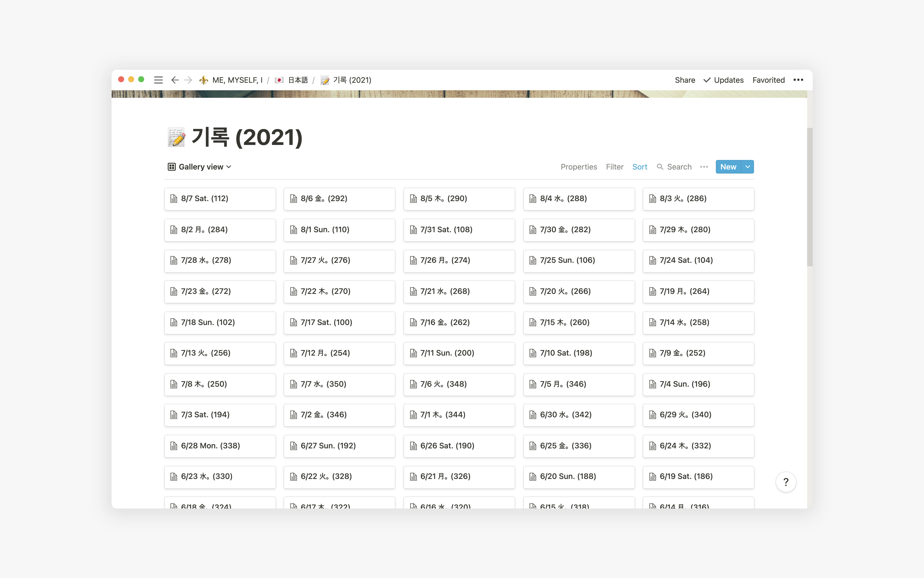Click the forward navigation arrow

pos(188,80)
